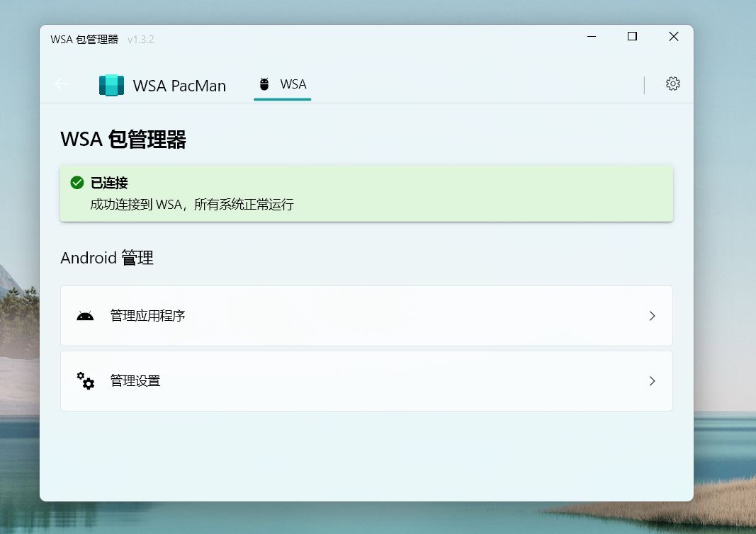Open the 管理设置 row
This screenshot has height=534, width=756.
point(366,381)
